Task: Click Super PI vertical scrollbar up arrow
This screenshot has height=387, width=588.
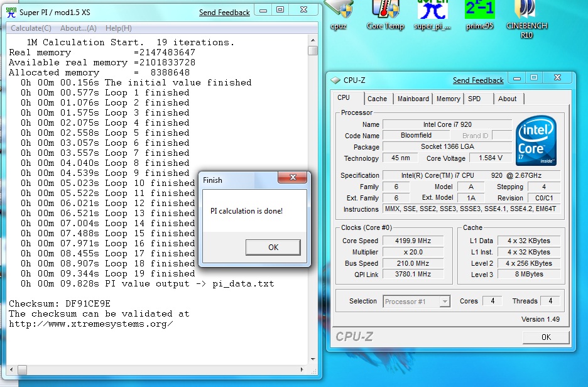Action: 313,40
